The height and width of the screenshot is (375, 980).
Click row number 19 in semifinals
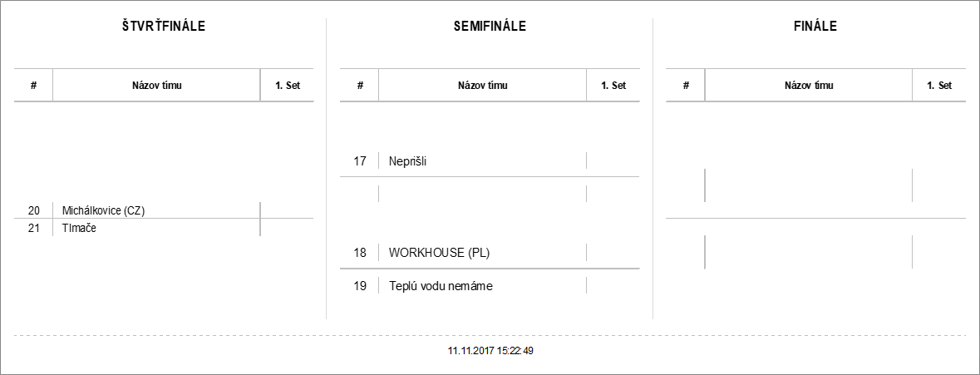click(x=360, y=286)
